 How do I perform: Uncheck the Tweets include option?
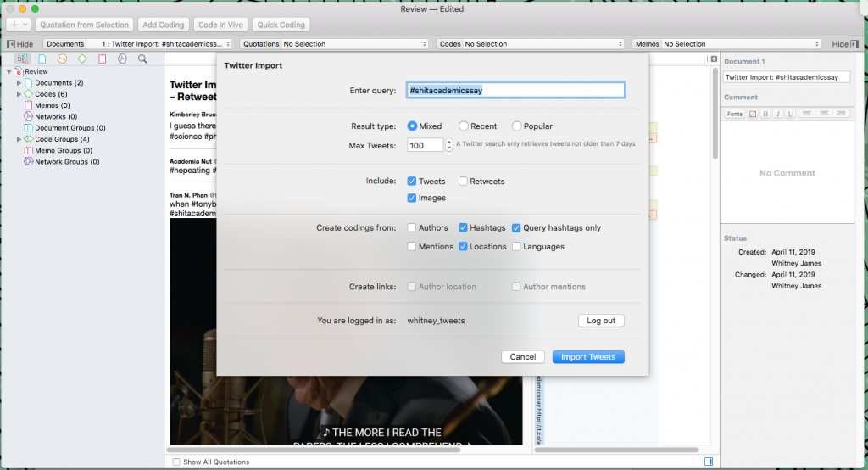[x=411, y=182]
